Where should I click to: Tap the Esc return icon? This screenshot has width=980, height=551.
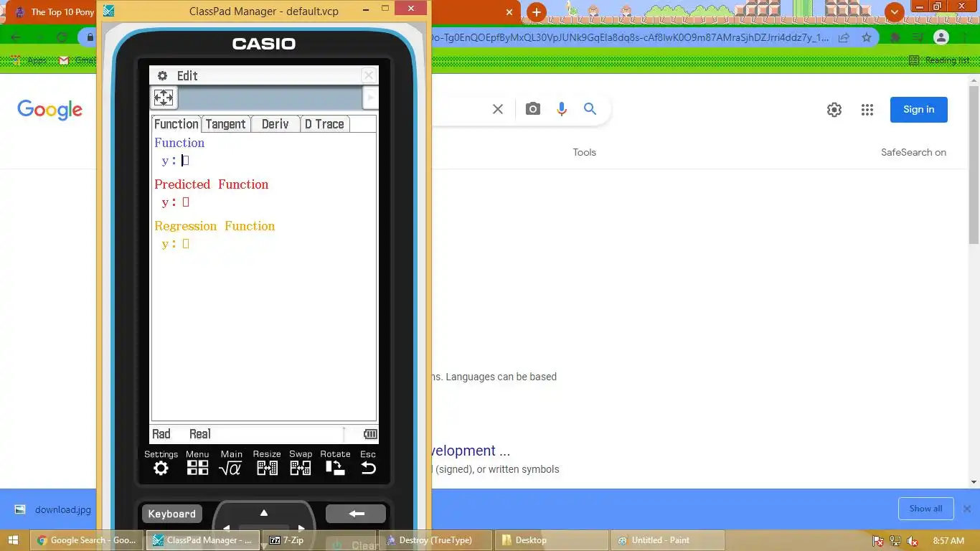coord(368,463)
